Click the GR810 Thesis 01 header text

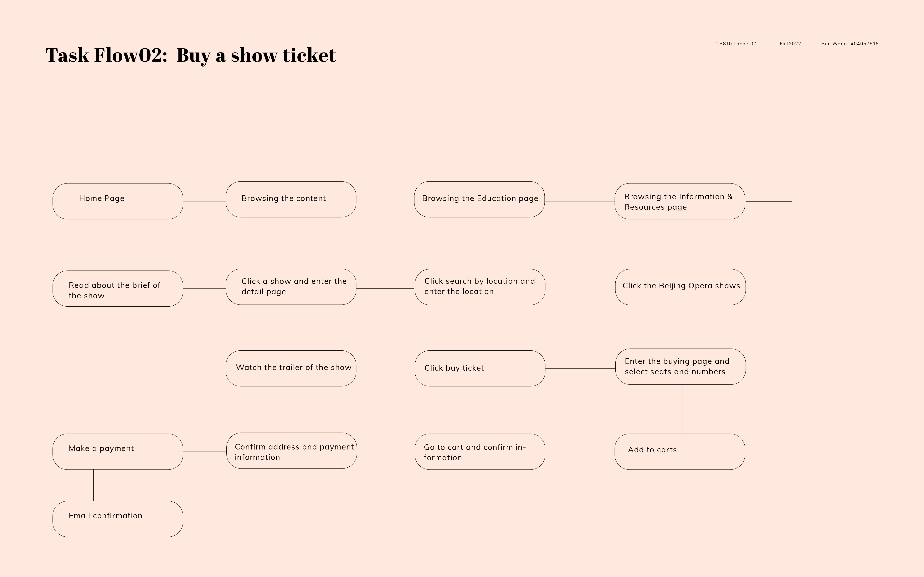pyautogui.click(x=736, y=44)
